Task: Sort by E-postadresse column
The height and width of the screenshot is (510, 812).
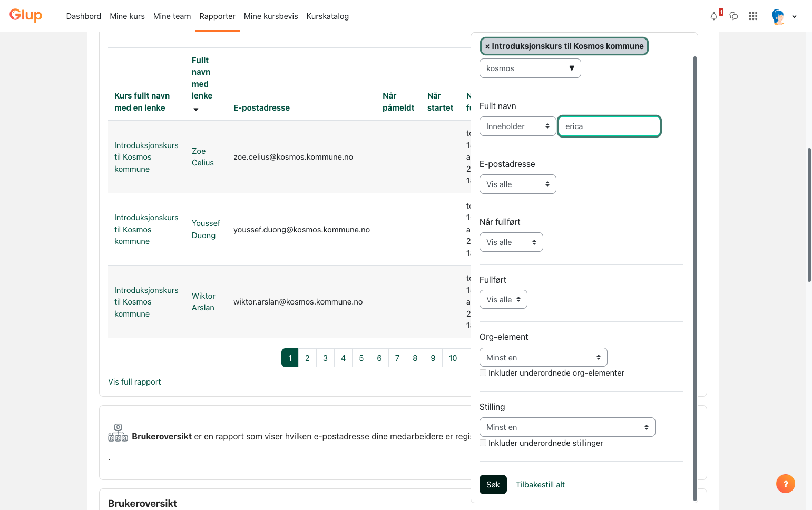Action: (261, 108)
